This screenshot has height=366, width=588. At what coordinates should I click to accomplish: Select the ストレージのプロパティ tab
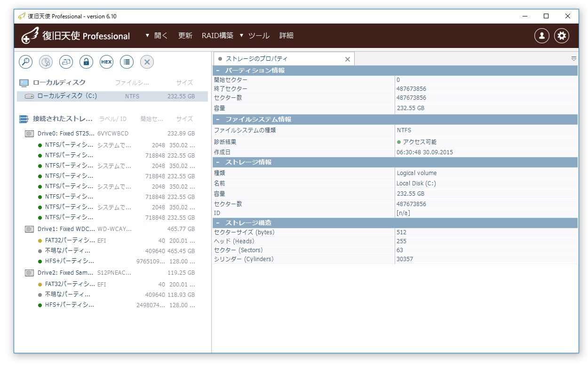(x=284, y=59)
